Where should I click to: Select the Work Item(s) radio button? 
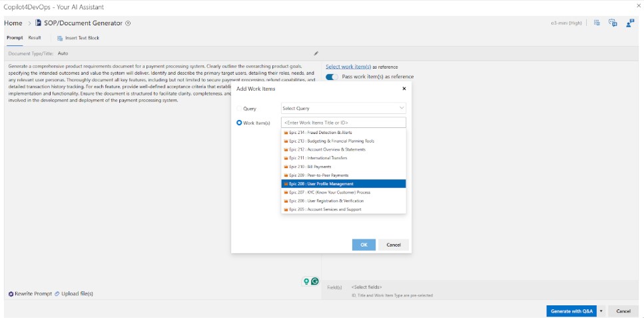pyautogui.click(x=240, y=123)
